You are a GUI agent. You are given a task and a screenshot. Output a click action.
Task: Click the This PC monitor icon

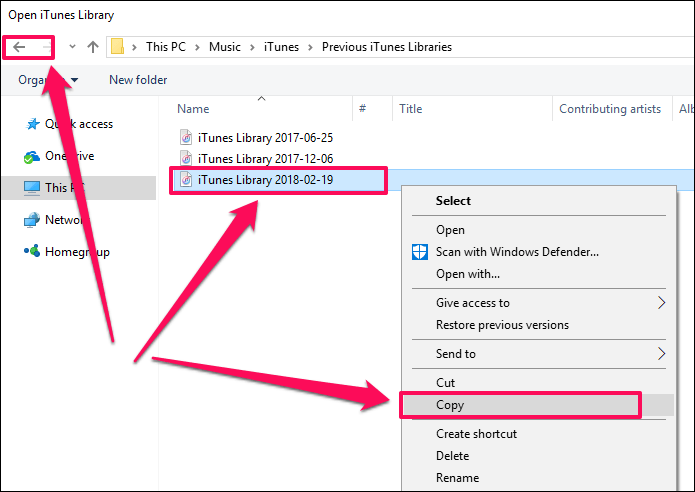point(31,188)
